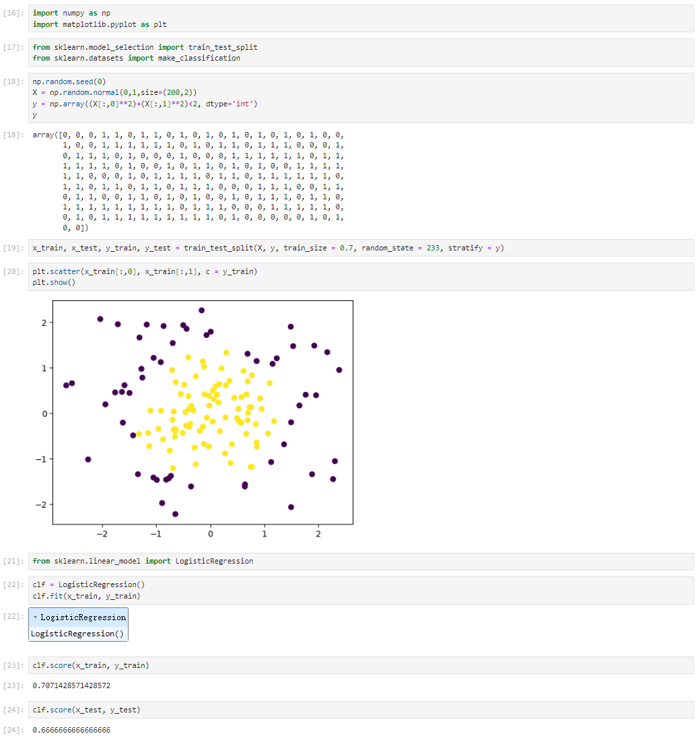Edit the clf.score(x_train, y_train) cell
This screenshot has width=700, height=740.
361,665
